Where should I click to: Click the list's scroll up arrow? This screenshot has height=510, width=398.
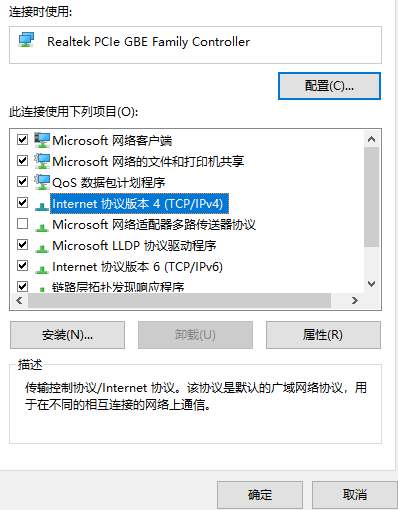tap(372, 139)
